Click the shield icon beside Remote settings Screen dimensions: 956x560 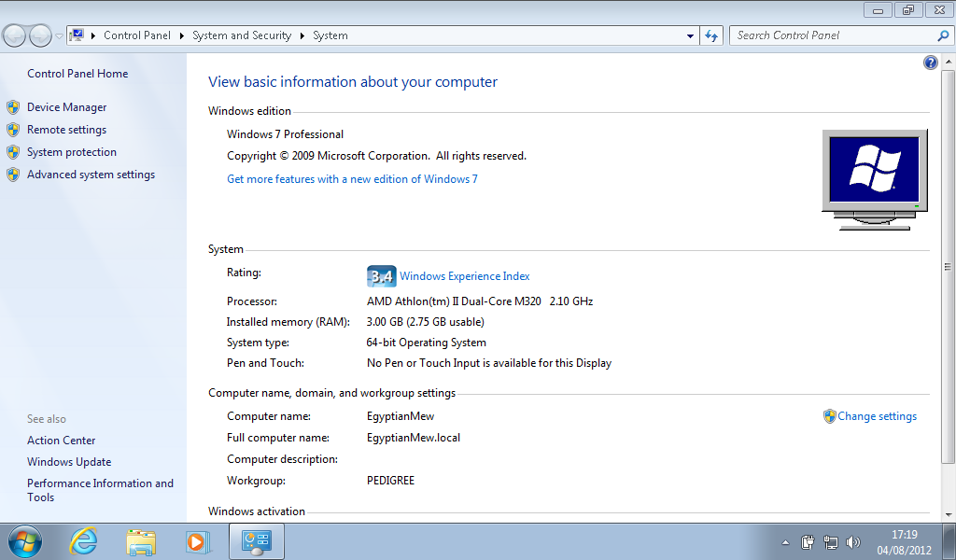[x=13, y=130]
